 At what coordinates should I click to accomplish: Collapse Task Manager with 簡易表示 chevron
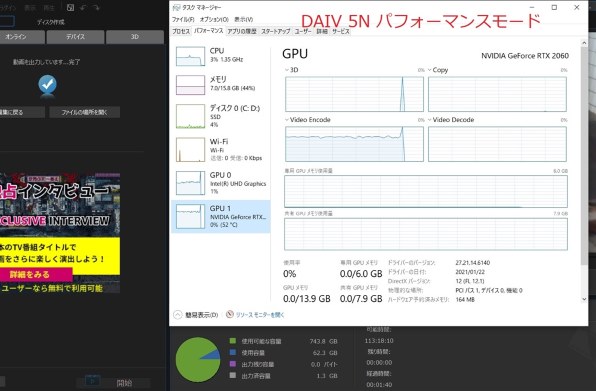tap(178, 315)
